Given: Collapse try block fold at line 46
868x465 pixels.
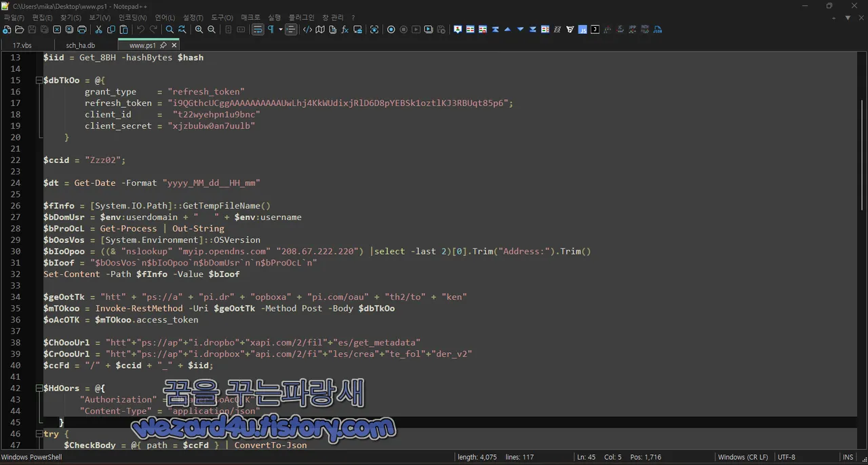Looking at the screenshot, I should [x=39, y=434].
